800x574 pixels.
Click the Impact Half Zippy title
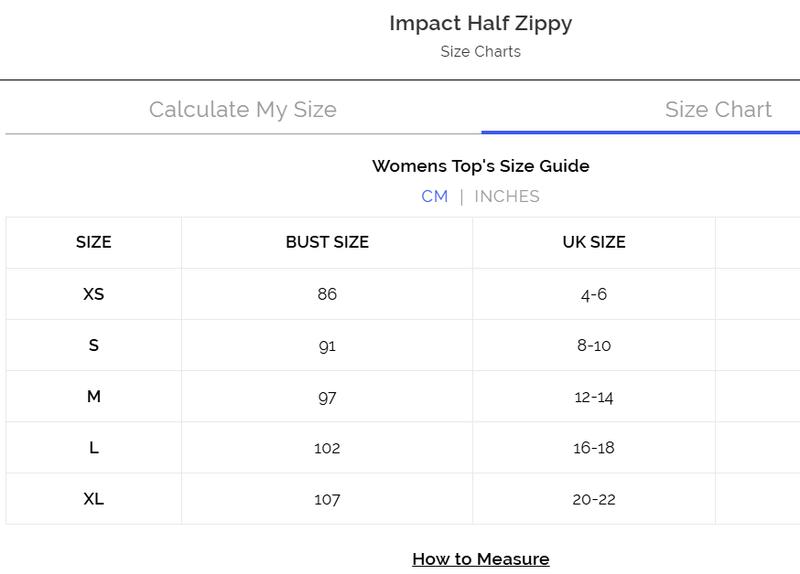(x=480, y=23)
